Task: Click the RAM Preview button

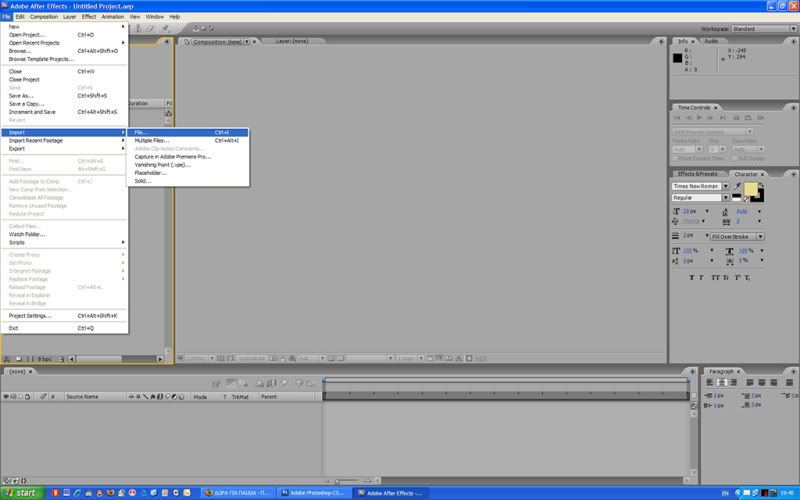Action: click(761, 118)
